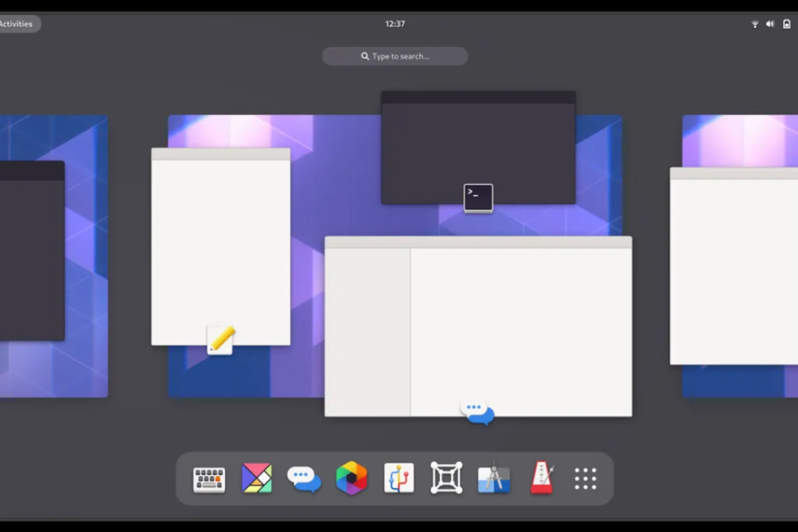
Task: Select the terminal window thumbnail
Action: tap(478, 148)
